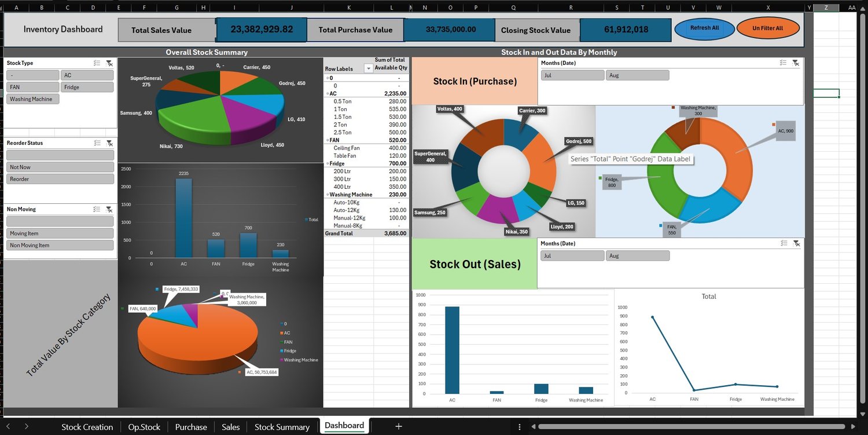Open the Row Labels filter dropdown
The width and height of the screenshot is (868, 435).
click(368, 68)
